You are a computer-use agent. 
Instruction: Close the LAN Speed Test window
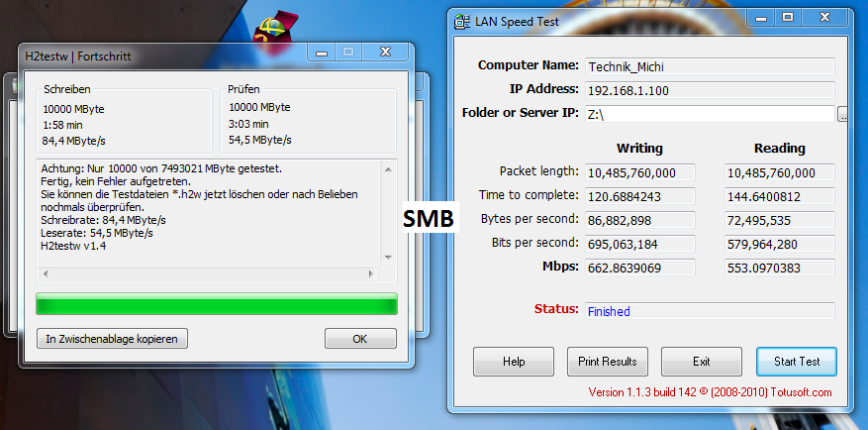tap(824, 18)
